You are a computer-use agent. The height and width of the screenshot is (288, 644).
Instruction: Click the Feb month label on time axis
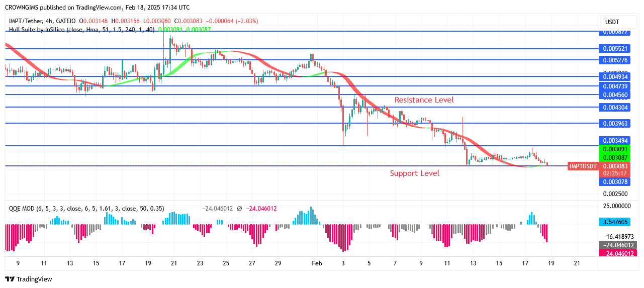click(x=317, y=263)
